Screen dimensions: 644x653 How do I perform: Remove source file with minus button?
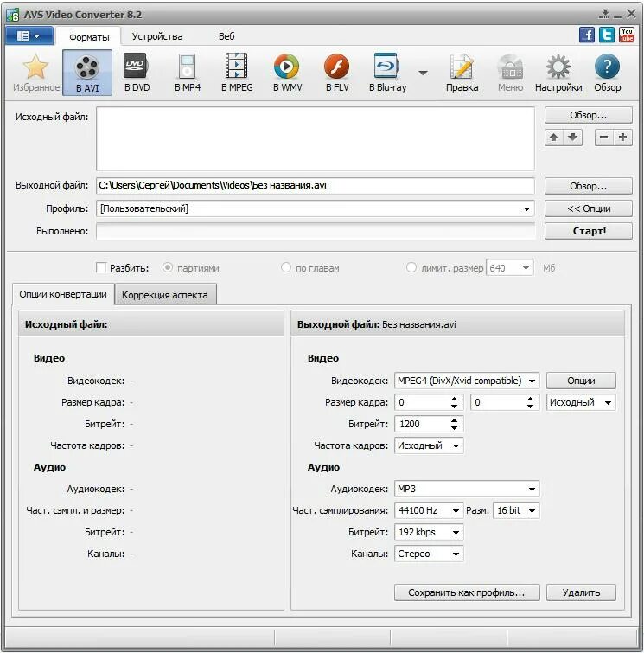[x=603, y=137]
